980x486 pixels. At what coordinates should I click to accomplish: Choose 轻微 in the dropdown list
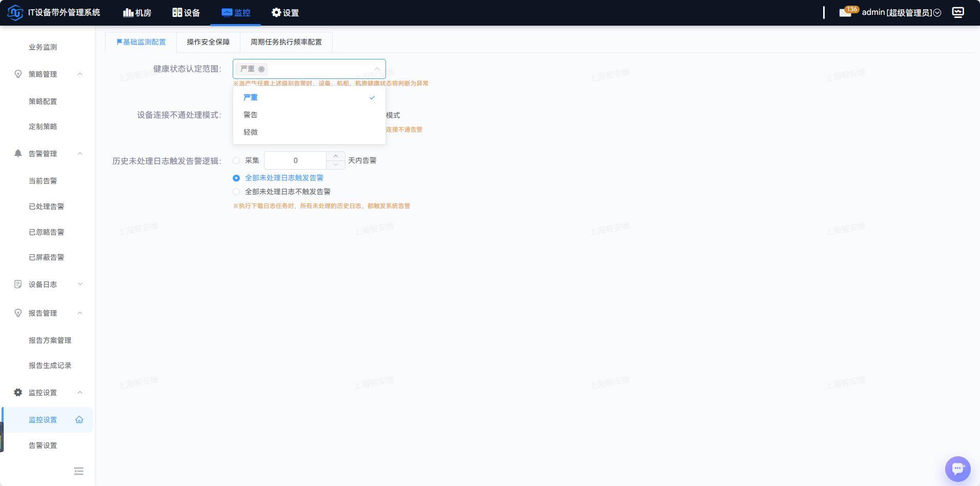(x=309, y=132)
